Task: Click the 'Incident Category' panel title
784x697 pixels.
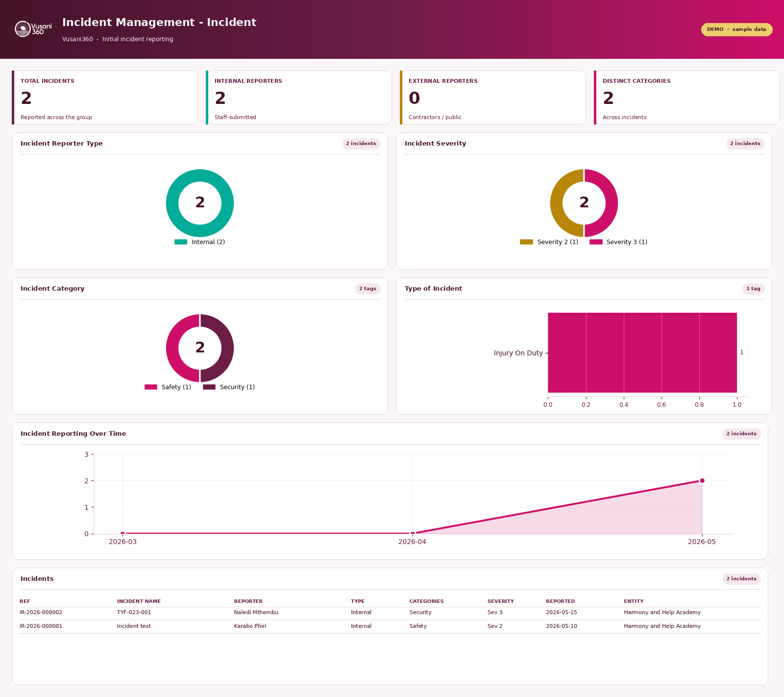Action: (52, 289)
